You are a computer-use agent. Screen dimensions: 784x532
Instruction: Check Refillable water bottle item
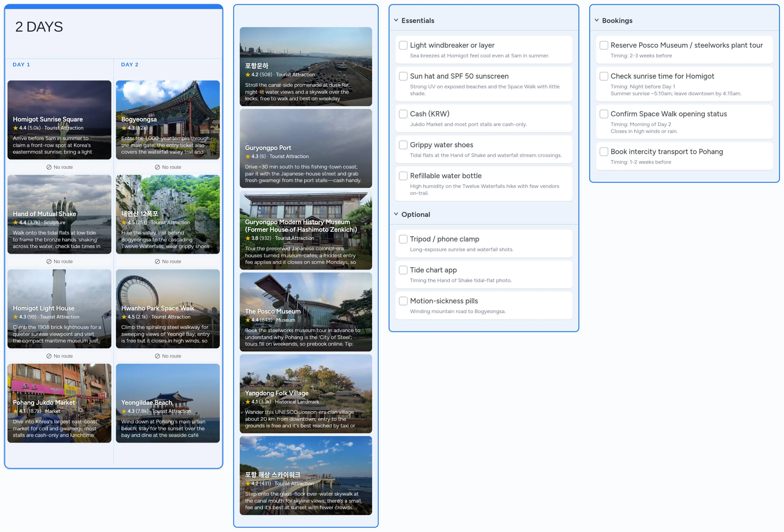click(403, 176)
